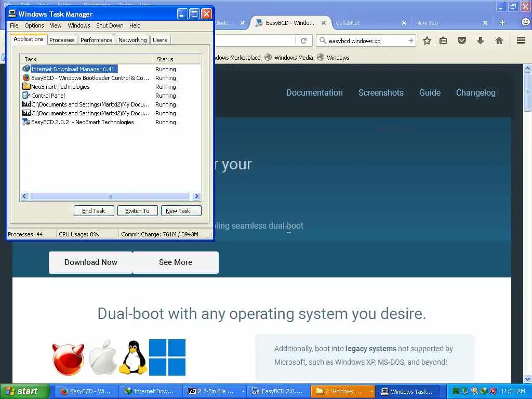
Task: Switch to the Processes tab
Action: tap(62, 40)
